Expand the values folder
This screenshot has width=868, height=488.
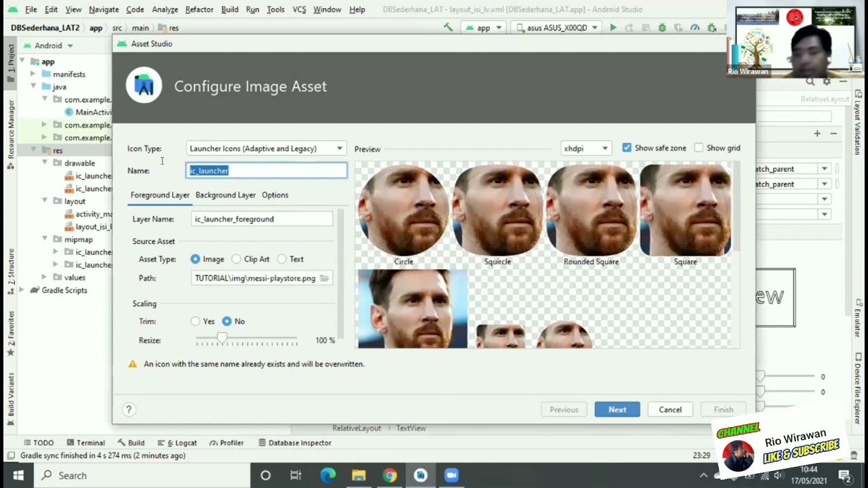coord(45,277)
